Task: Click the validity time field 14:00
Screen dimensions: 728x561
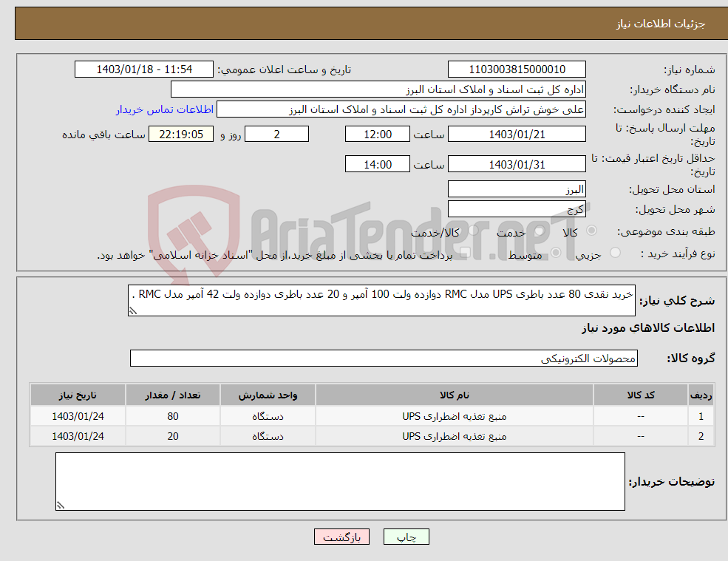Action: [378, 164]
